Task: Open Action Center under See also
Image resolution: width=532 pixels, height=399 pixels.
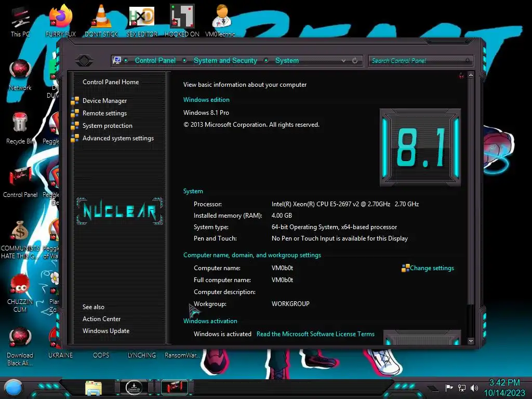Action: [x=101, y=319]
